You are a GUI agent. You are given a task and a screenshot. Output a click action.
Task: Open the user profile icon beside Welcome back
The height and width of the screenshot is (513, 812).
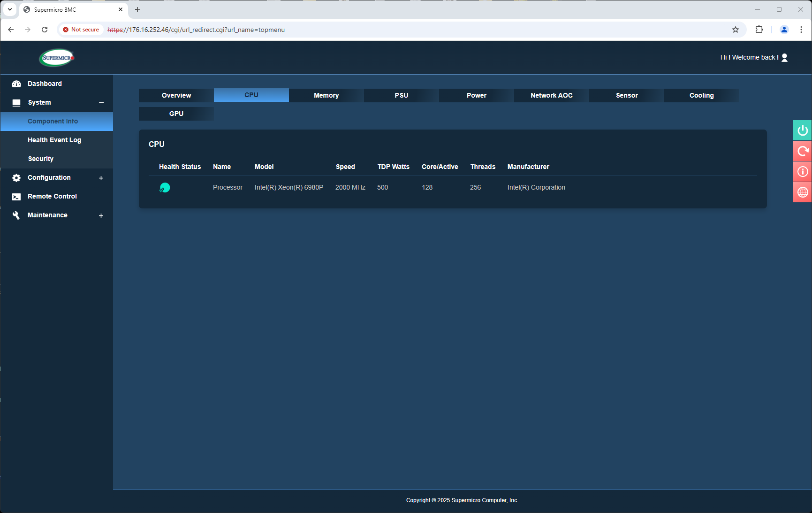click(x=784, y=57)
